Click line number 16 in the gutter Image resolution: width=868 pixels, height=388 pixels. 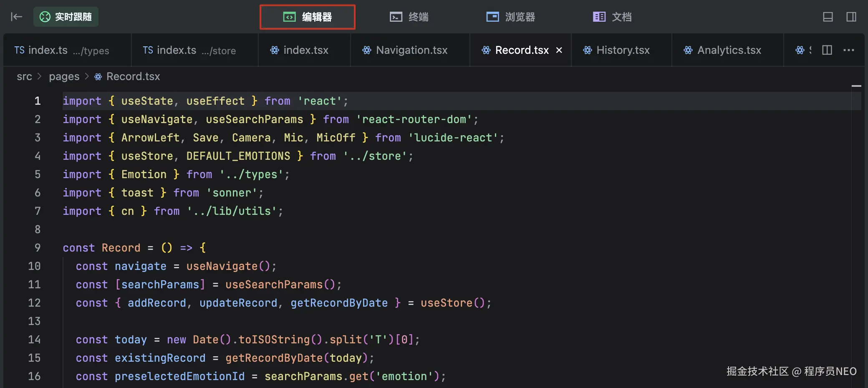pos(34,376)
